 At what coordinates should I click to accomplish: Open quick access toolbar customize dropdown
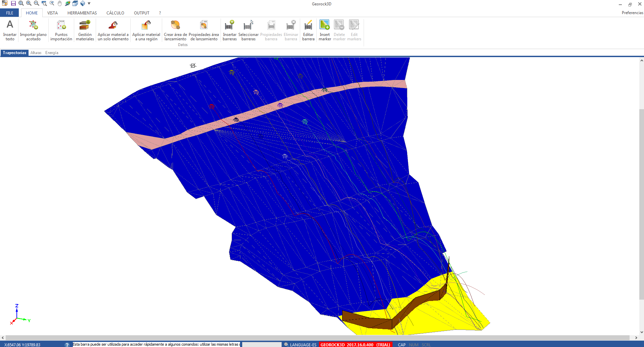point(89,3)
